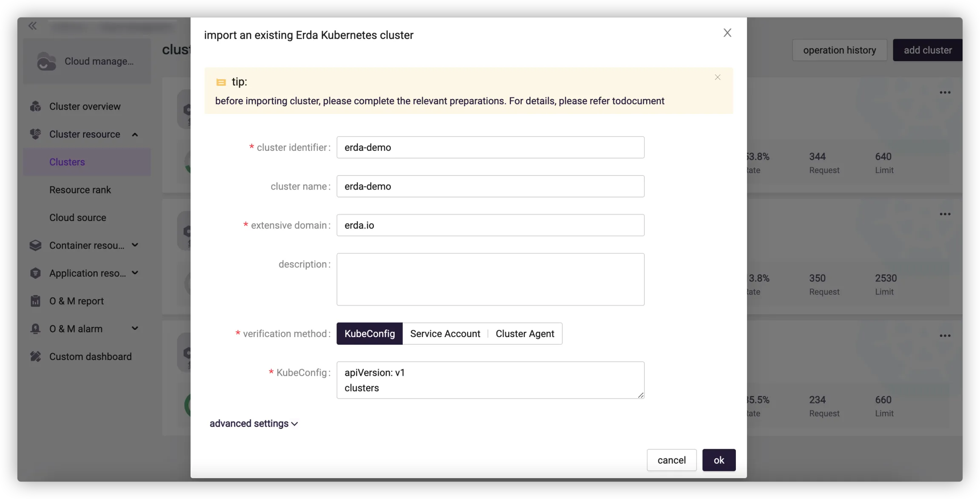Click the Cluster resource sidebar icon

point(36,134)
